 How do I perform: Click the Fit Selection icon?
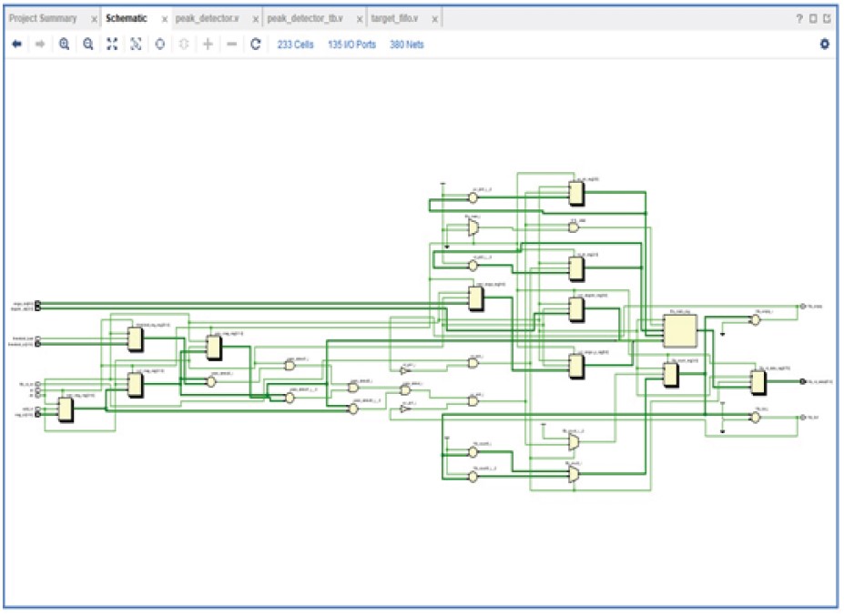point(136,45)
